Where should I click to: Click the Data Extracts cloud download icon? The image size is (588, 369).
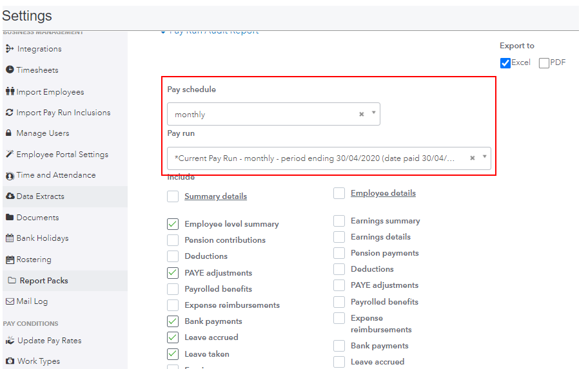10,196
